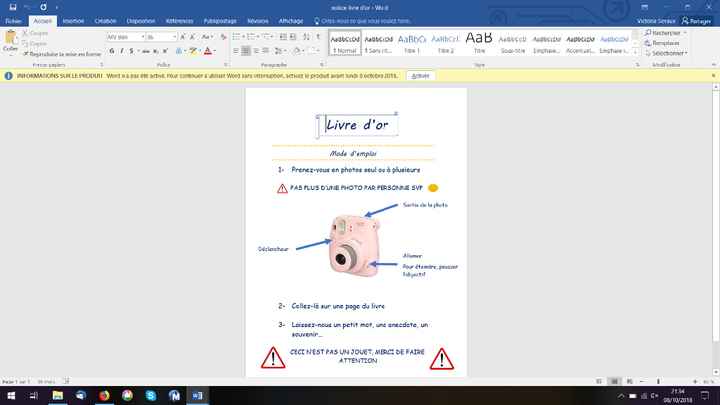The width and height of the screenshot is (720, 405).
Task: Open the font name combo box
Action: pos(126,37)
